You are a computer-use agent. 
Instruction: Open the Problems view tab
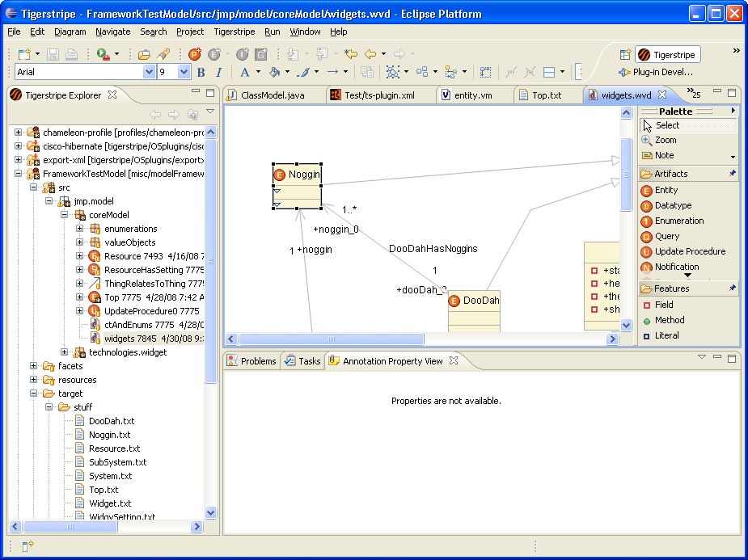tap(251, 361)
